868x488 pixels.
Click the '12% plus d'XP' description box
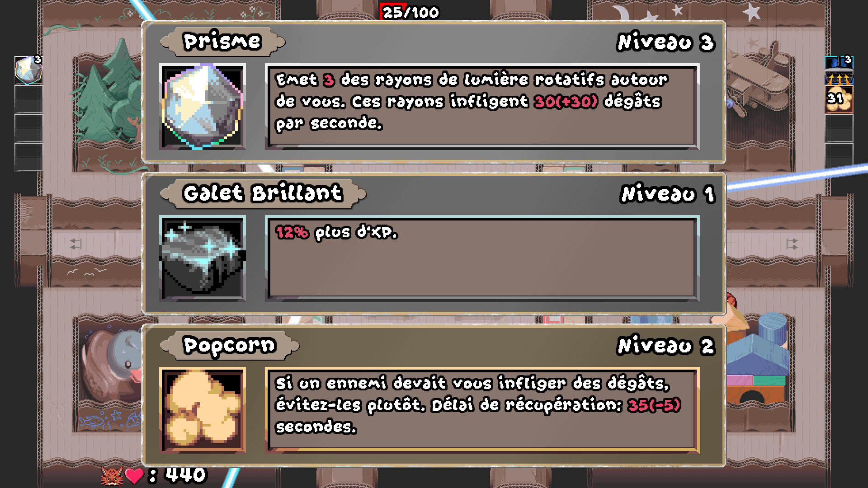click(x=482, y=258)
